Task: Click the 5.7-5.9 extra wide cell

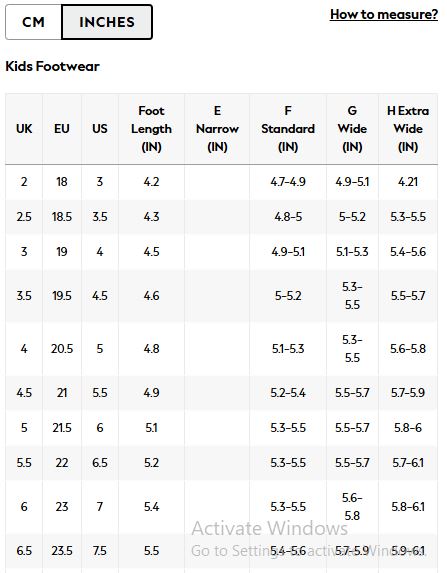Action: [x=408, y=393]
